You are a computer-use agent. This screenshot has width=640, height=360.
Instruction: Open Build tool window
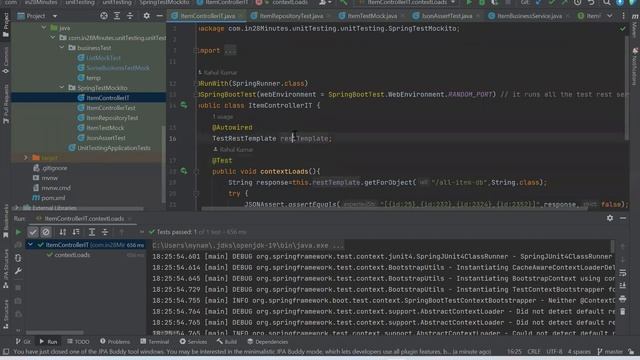[x=227, y=342]
